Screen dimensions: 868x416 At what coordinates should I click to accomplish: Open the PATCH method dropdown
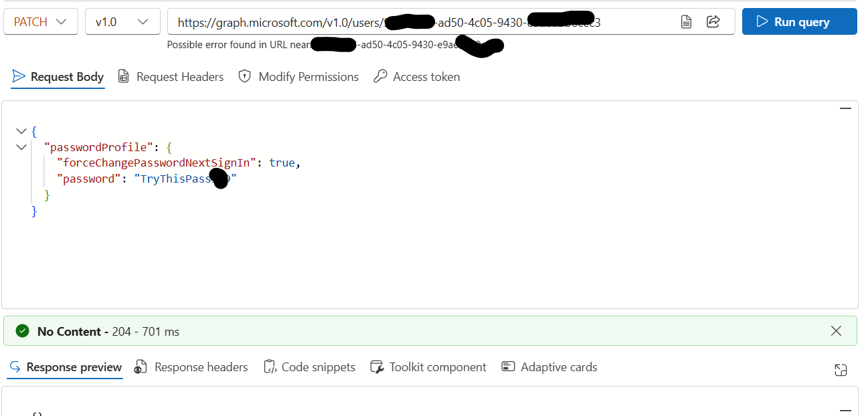(x=40, y=21)
